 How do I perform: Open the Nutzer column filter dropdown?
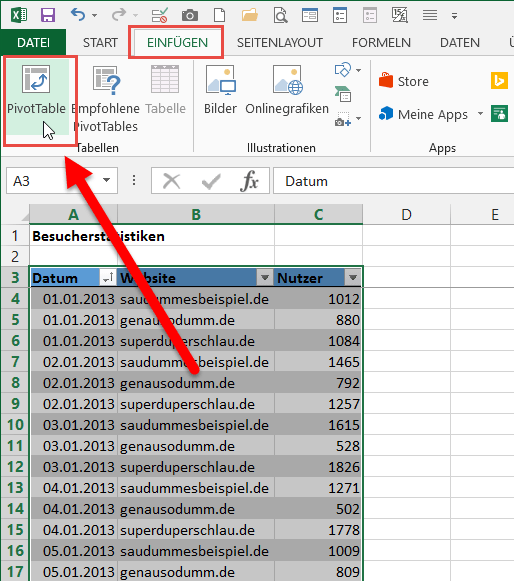click(352, 278)
